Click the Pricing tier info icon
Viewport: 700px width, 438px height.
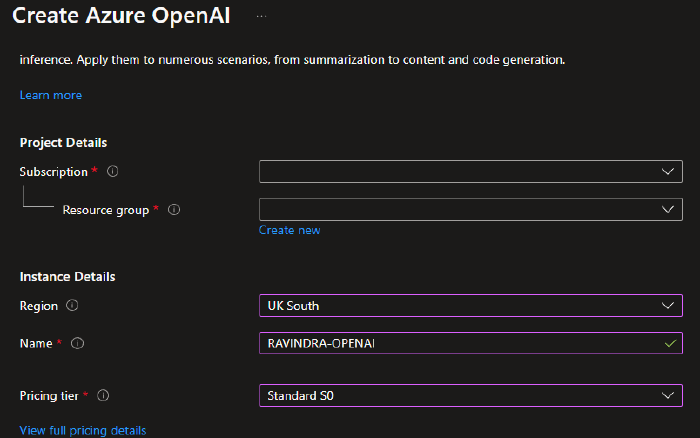point(103,396)
